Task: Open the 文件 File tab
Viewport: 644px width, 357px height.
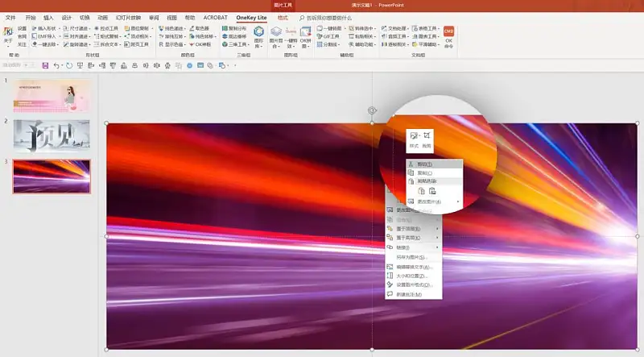Action: coord(10,18)
